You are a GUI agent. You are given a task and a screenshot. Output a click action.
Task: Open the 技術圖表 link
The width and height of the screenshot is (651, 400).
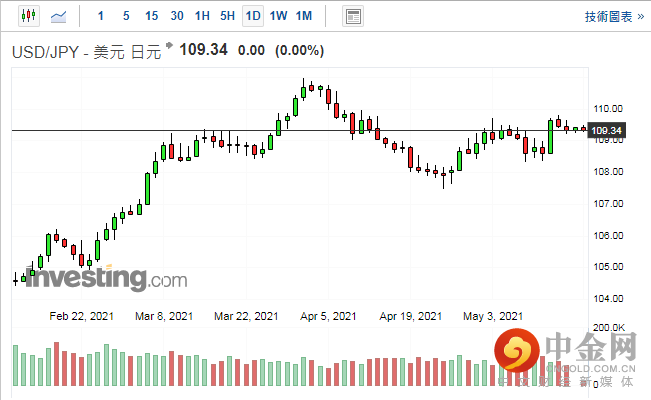[x=614, y=17]
